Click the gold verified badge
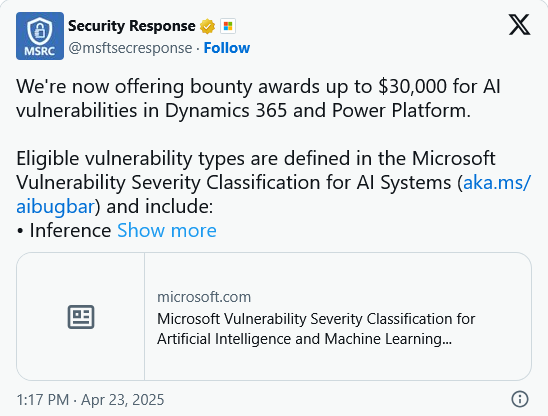 tap(207, 26)
